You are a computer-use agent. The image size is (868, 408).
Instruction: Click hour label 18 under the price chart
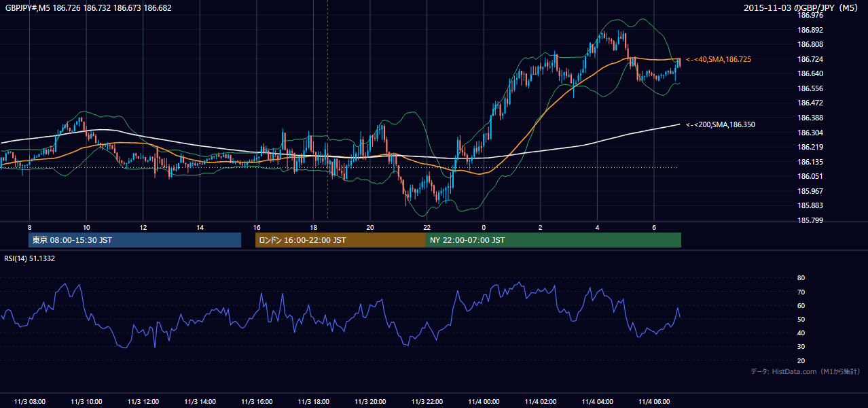(x=313, y=227)
